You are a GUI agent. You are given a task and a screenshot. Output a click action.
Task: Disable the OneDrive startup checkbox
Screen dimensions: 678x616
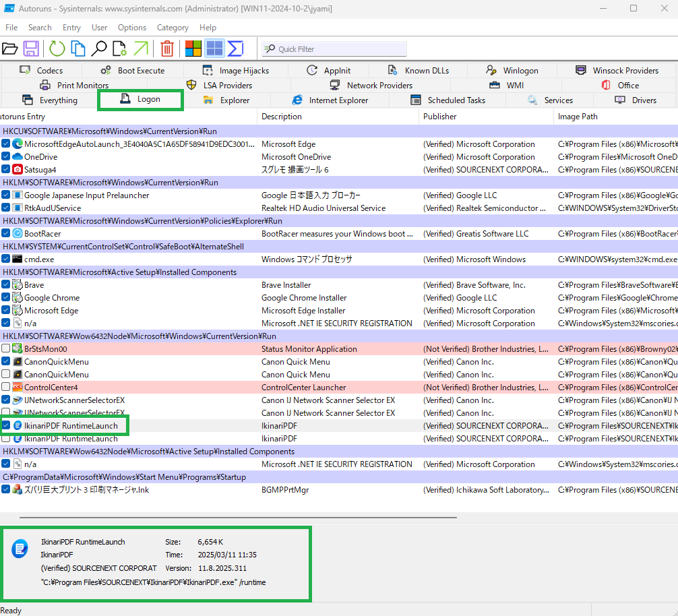point(5,156)
